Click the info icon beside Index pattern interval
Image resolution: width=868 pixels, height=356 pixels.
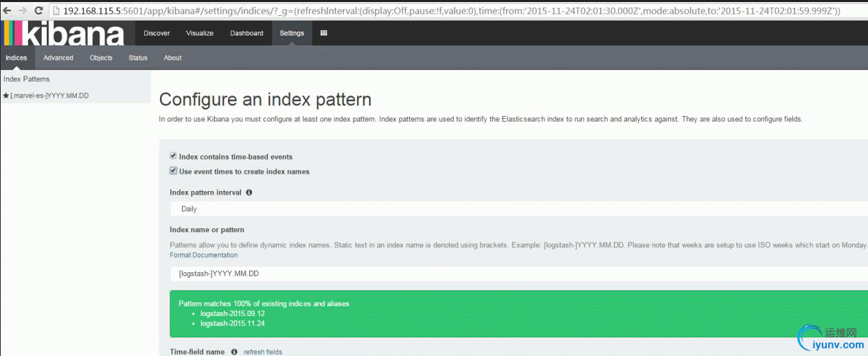coord(249,192)
